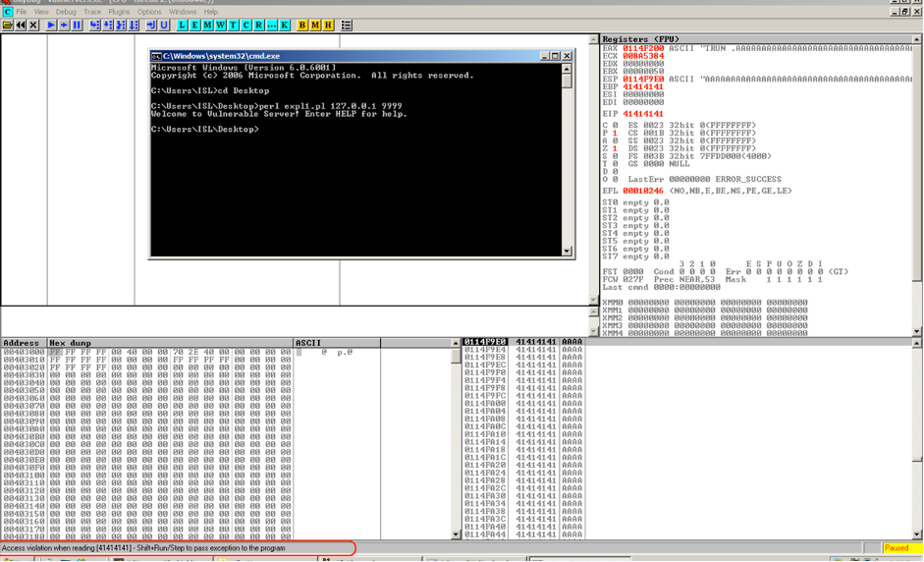Select the stack row at address 0114F9E0
The image size is (924, 562).
coord(523,342)
